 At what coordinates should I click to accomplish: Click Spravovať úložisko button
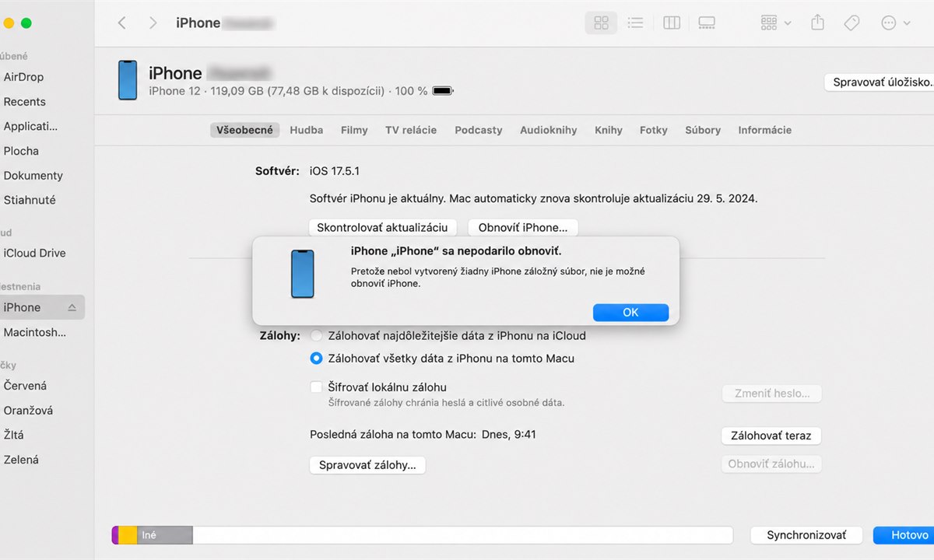pos(881,82)
